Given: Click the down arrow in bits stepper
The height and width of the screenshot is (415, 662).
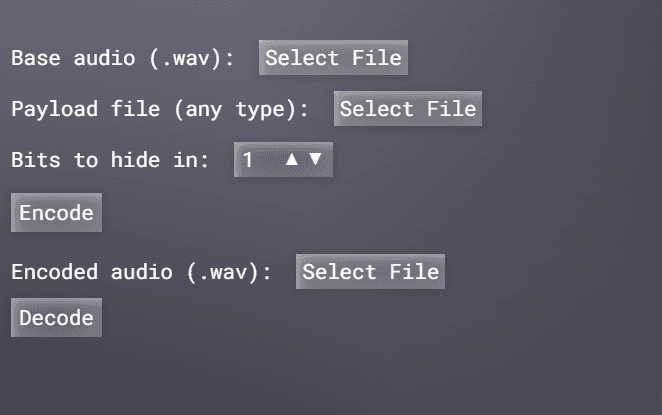Looking at the screenshot, I should click(x=315, y=159).
